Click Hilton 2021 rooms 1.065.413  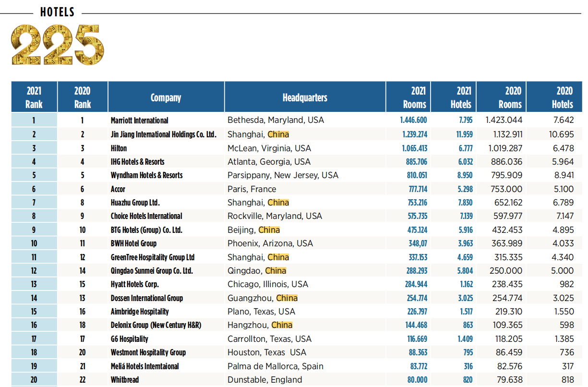point(415,148)
